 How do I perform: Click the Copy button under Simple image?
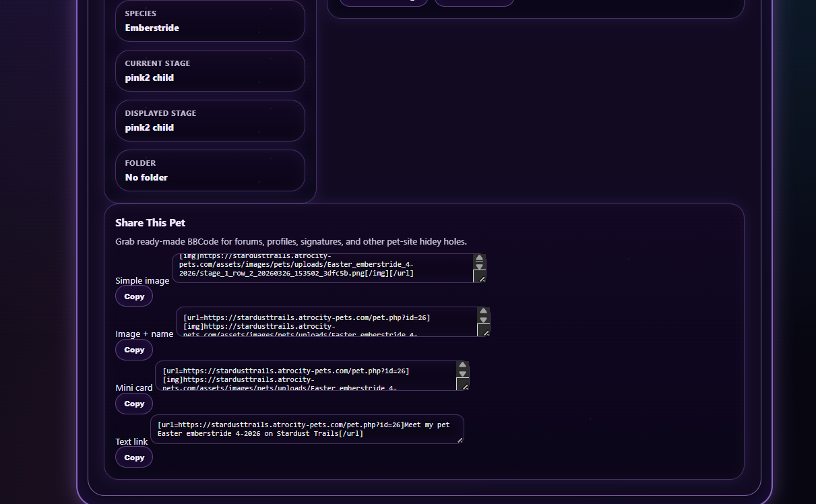tap(134, 296)
